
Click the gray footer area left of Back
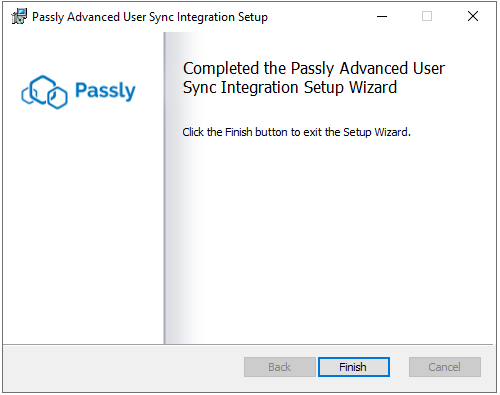pyautogui.click(x=123, y=367)
